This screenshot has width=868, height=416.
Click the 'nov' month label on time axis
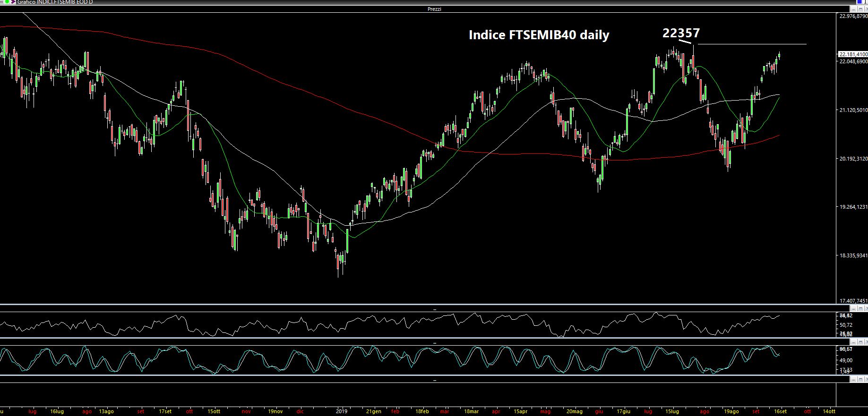(246, 411)
